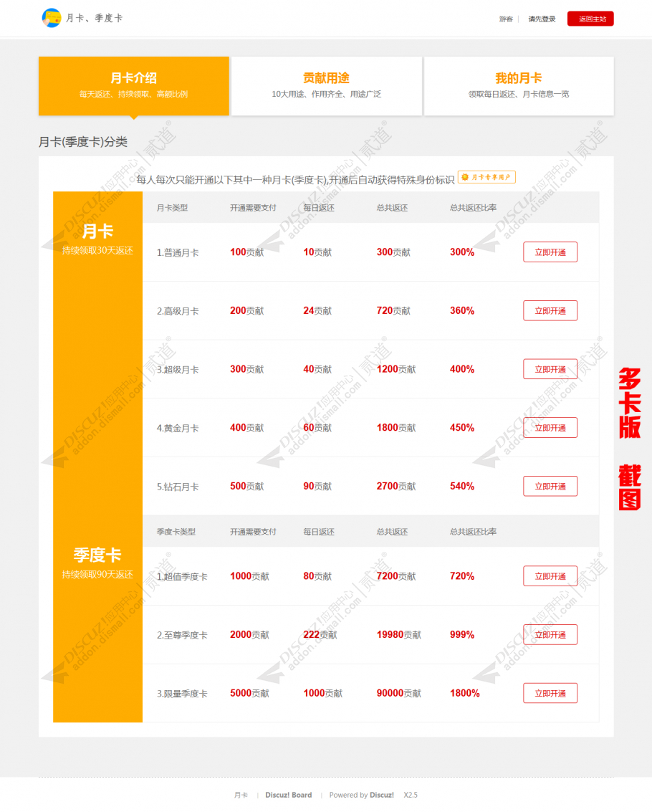Click the 5000贡献 payment value
652x812 pixels.
pos(249,694)
